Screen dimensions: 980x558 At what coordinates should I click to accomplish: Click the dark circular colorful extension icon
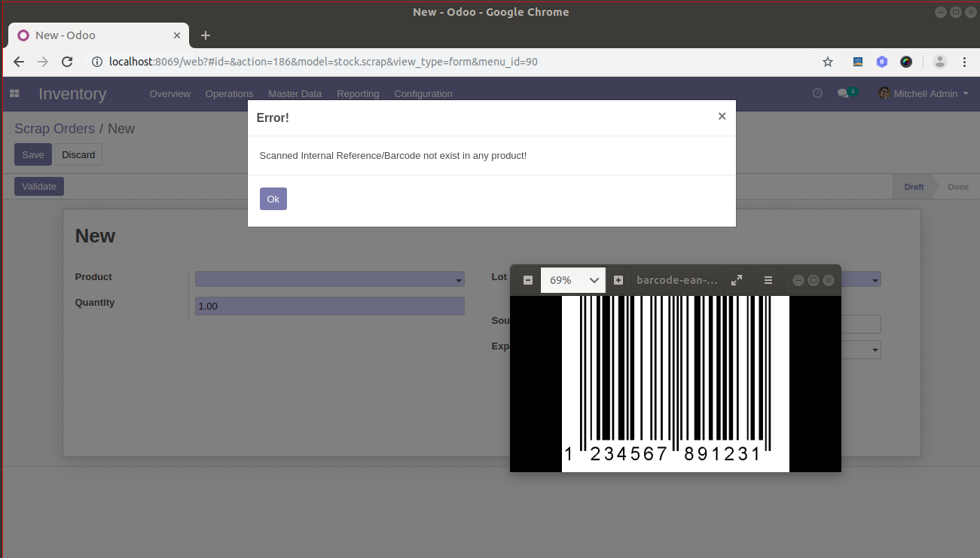point(906,62)
